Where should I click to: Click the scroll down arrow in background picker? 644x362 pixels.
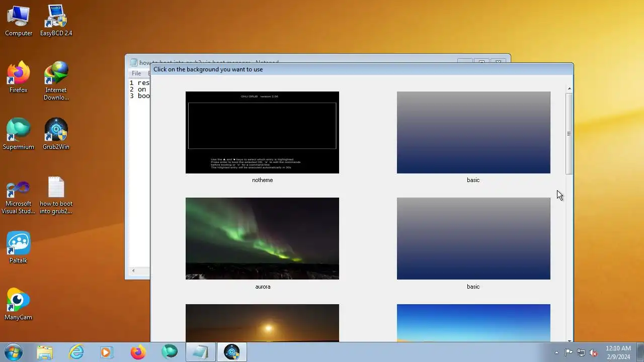click(569, 340)
